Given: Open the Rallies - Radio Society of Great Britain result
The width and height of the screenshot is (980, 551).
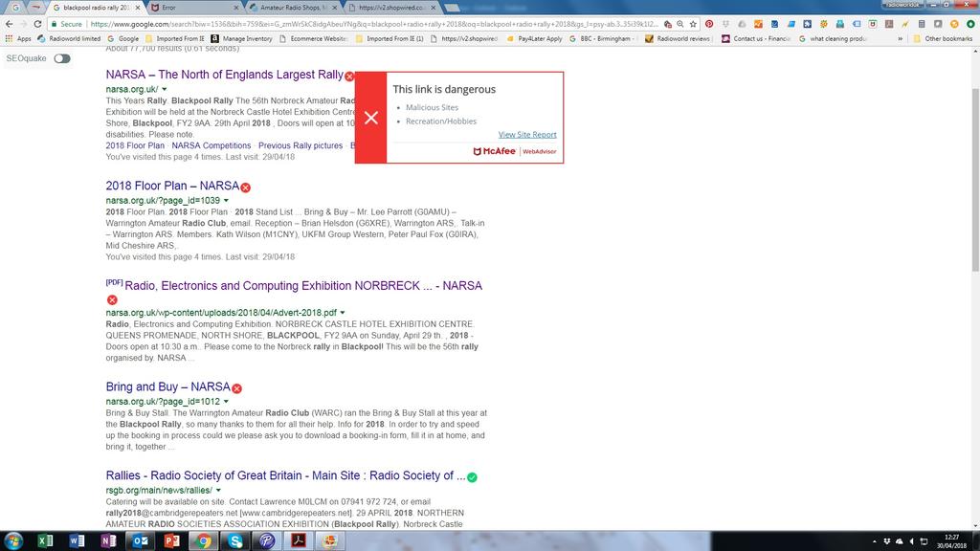Looking at the screenshot, I should pyautogui.click(x=285, y=475).
